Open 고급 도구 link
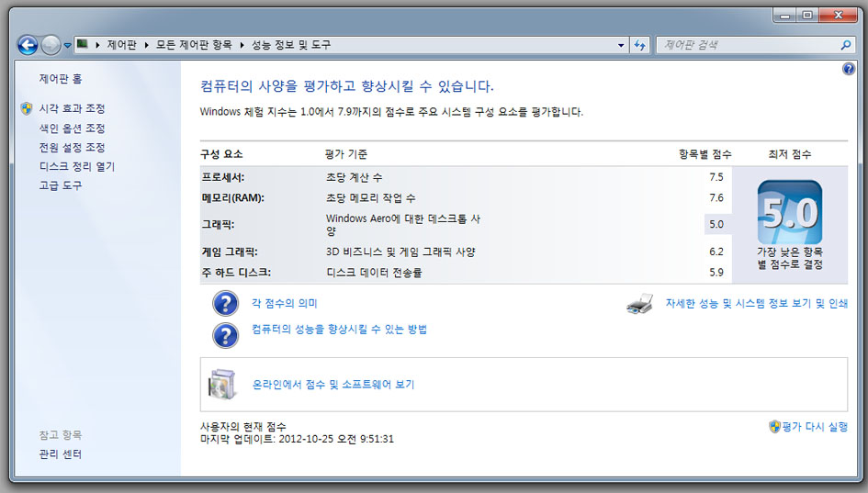868x493 pixels. [61, 185]
